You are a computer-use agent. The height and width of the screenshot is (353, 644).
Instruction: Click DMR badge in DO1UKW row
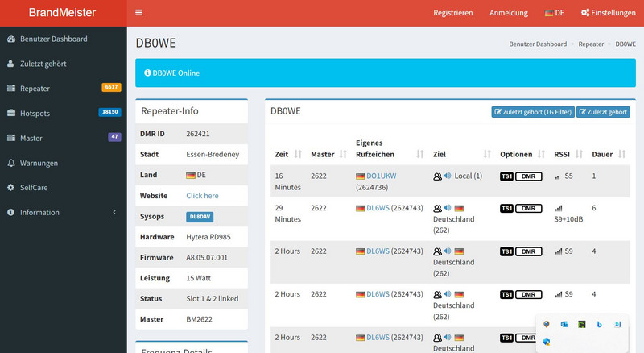click(x=529, y=176)
